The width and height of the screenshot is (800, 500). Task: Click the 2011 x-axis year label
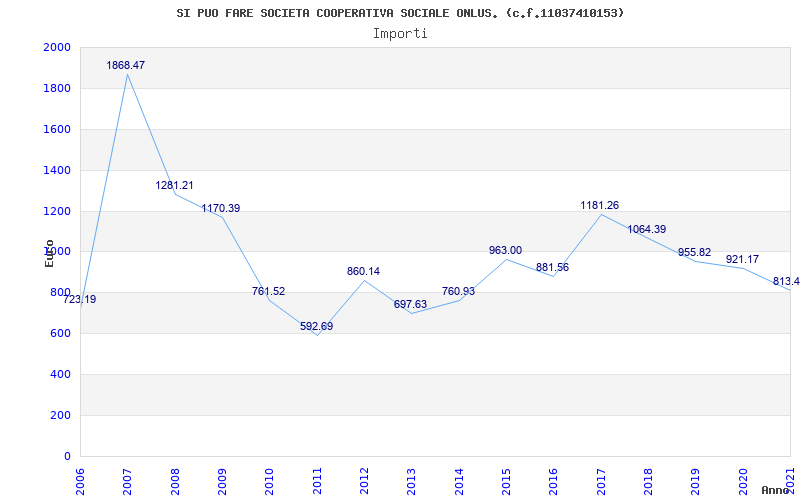317,481
